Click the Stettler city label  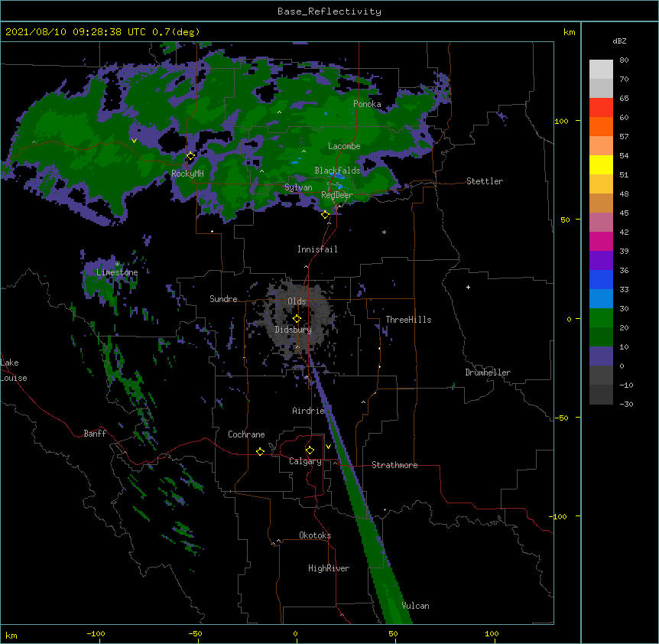click(485, 181)
